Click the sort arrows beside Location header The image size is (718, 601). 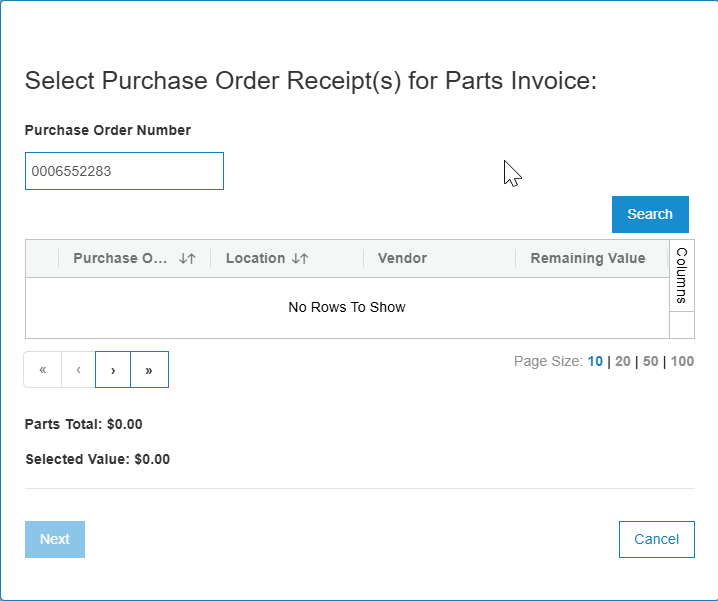[x=300, y=258]
